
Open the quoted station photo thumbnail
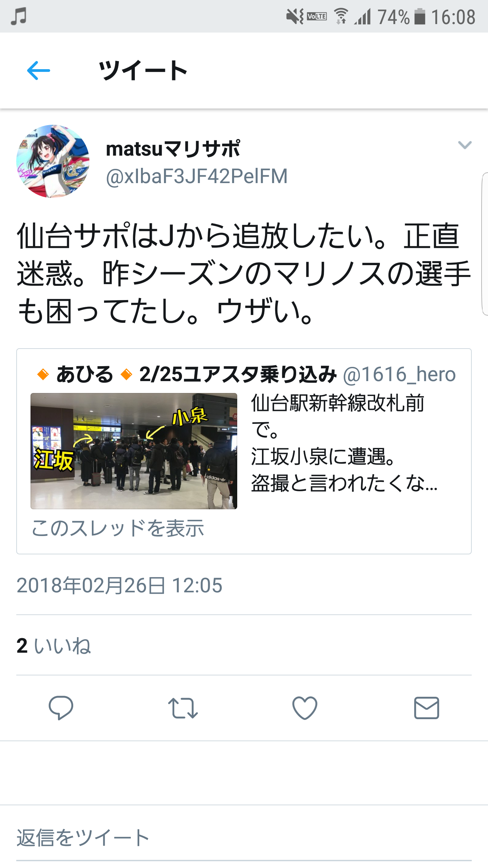click(134, 451)
